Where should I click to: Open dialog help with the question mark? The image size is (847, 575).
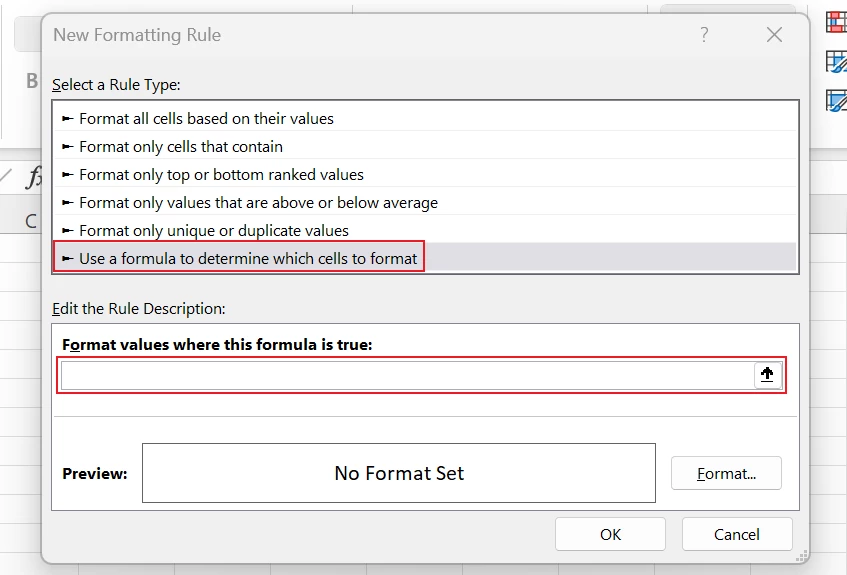tap(704, 35)
